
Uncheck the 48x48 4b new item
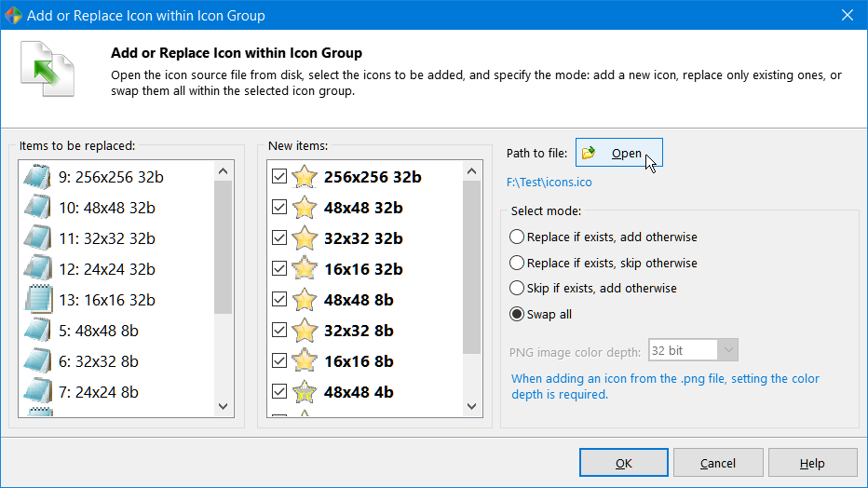click(x=279, y=392)
